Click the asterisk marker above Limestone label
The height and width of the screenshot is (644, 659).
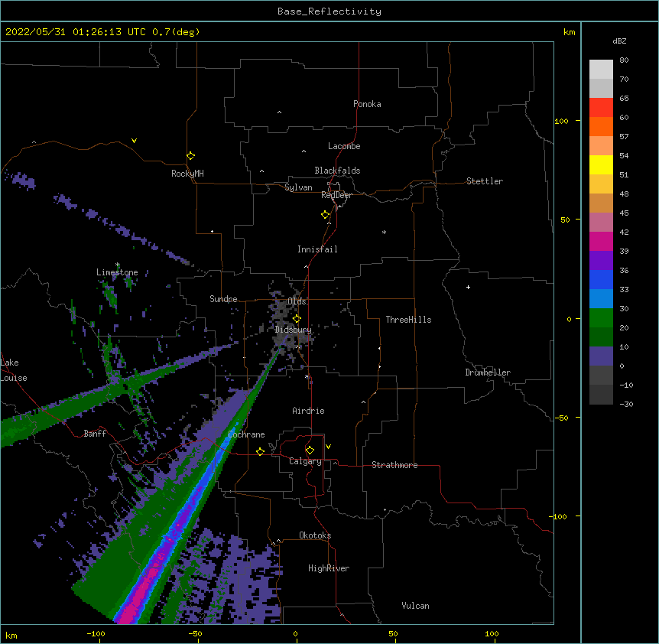(118, 265)
